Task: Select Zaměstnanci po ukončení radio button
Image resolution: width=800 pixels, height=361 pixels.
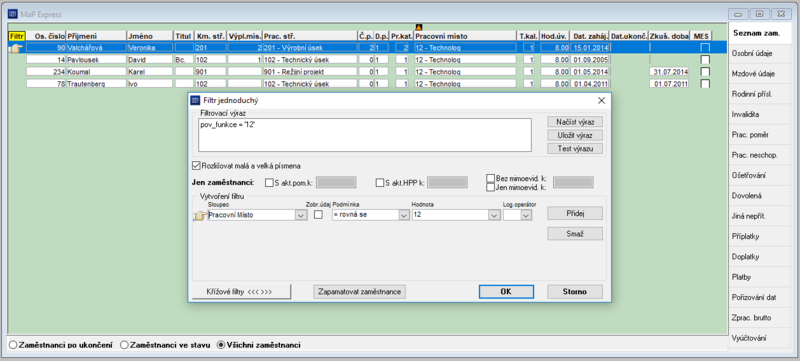Action: point(13,345)
